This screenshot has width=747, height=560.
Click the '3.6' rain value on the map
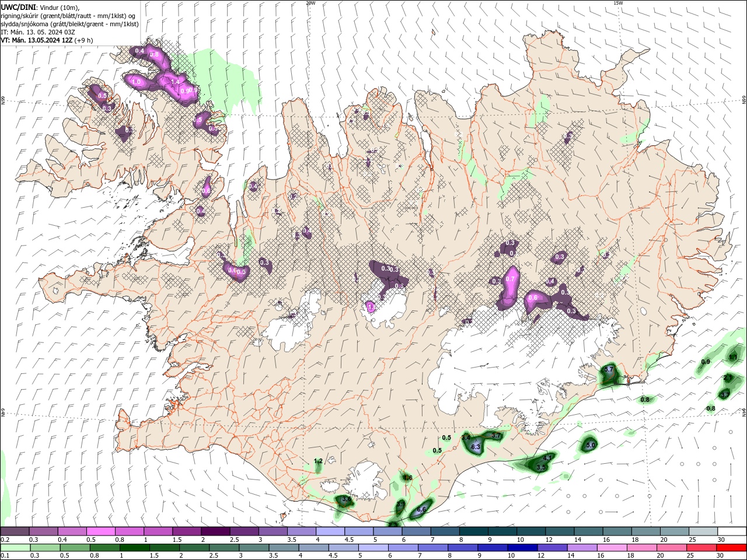click(346, 499)
